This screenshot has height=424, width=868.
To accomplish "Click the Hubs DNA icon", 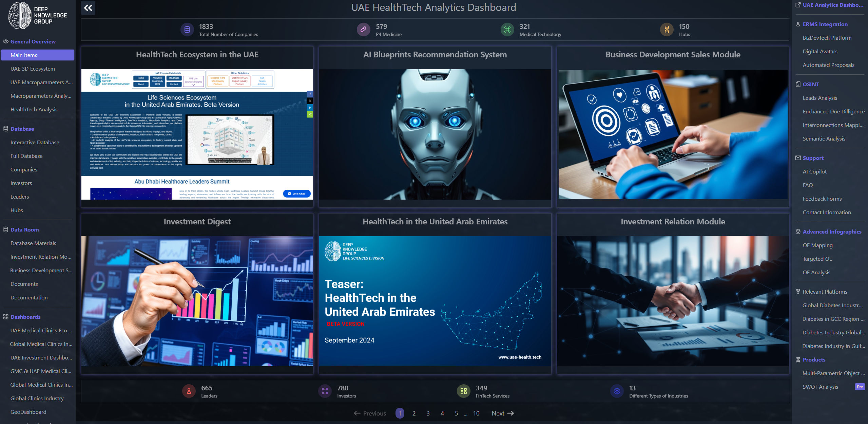I will point(667,30).
